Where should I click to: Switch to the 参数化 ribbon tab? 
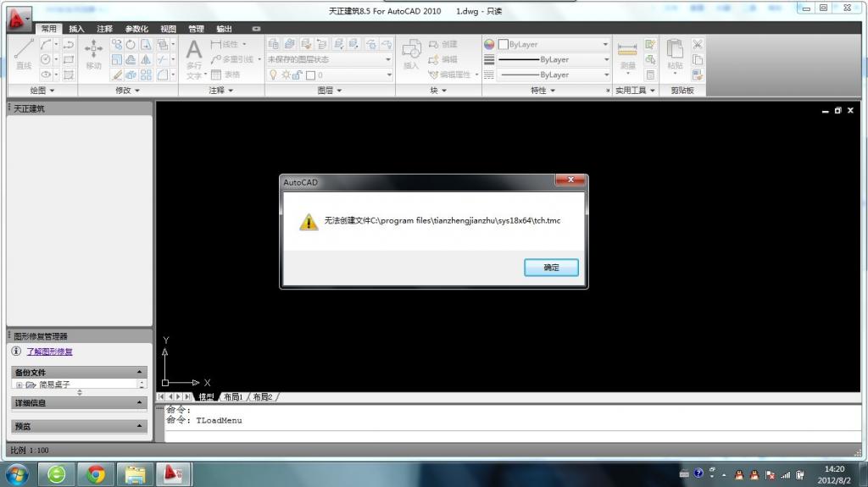(x=136, y=29)
